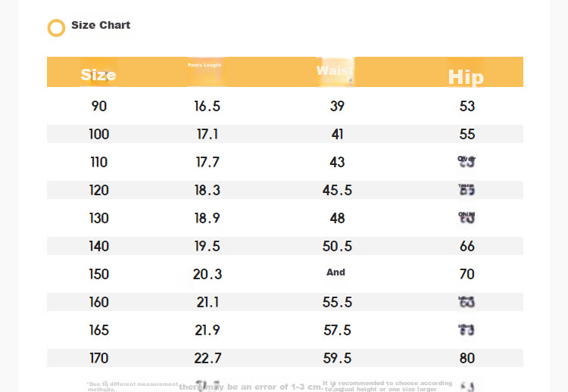
Task: Click the Size Chart heading
Action: point(101,25)
